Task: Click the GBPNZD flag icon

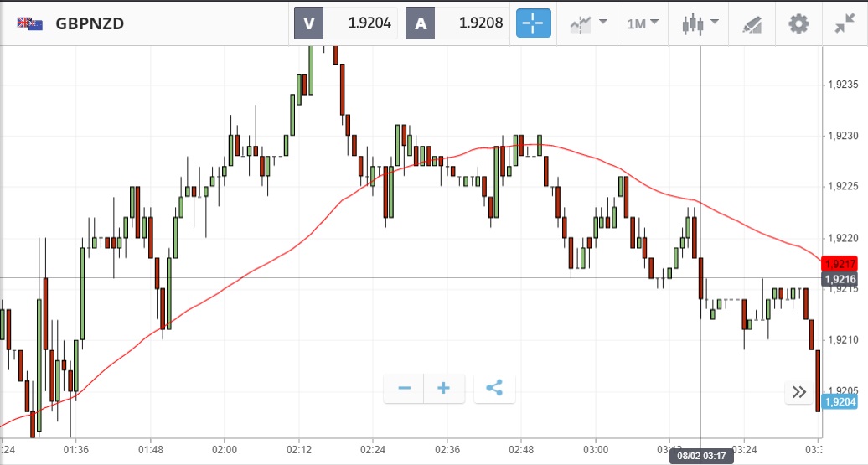Action: point(30,23)
